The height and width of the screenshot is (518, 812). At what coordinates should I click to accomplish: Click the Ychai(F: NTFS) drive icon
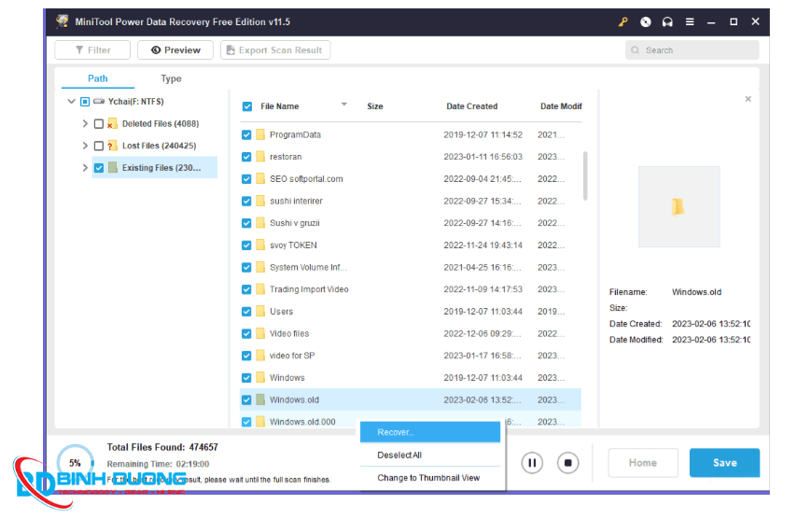98,102
